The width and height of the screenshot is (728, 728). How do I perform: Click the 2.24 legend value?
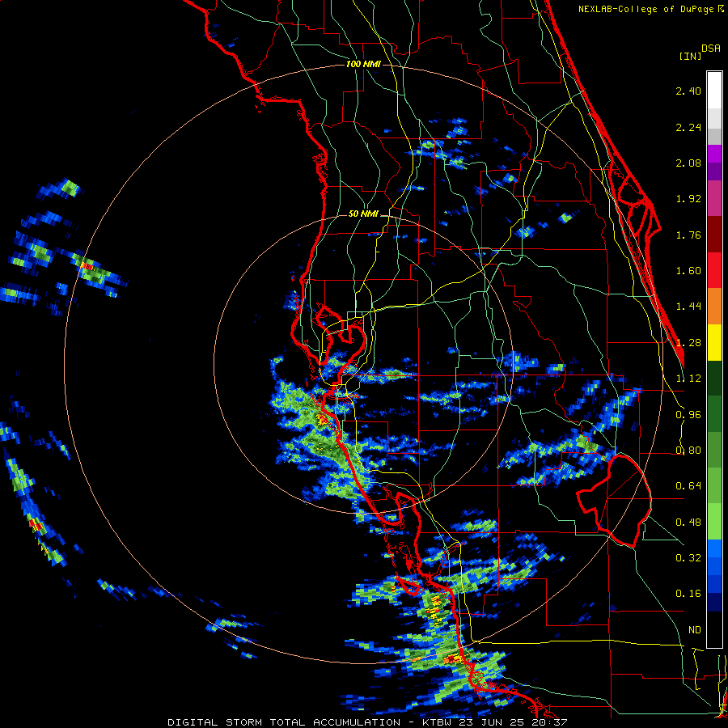click(x=688, y=127)
